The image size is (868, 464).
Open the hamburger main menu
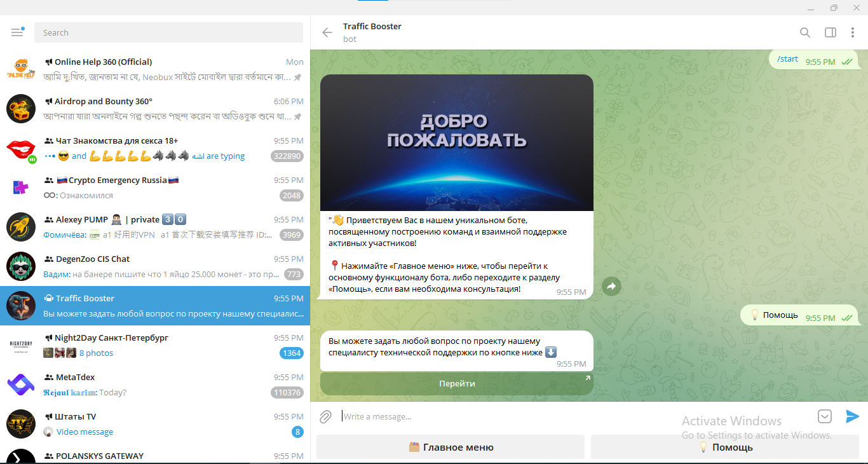point(17,32)
